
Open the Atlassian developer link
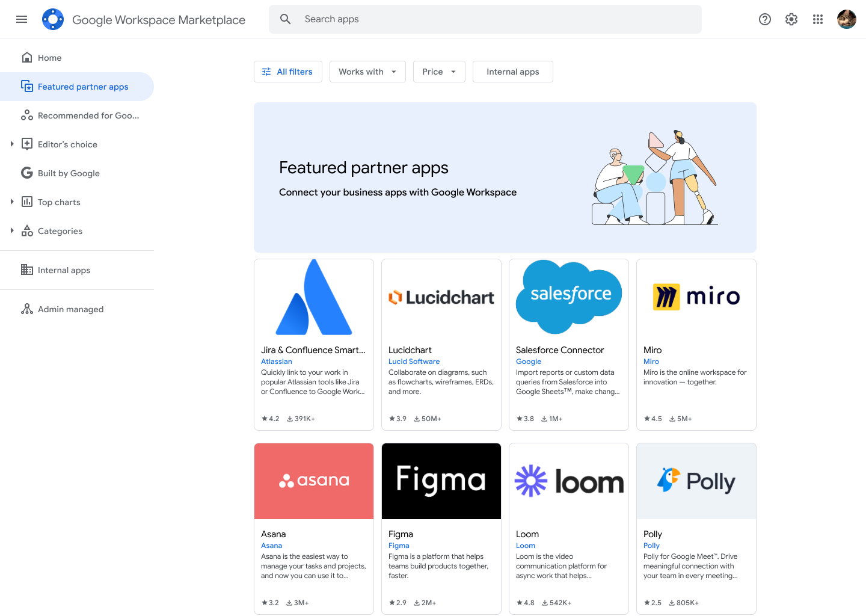(277, 362)
